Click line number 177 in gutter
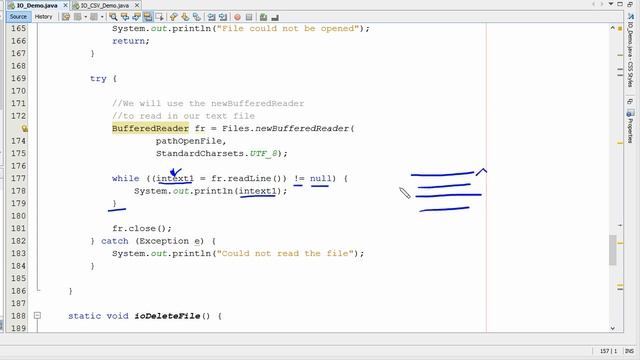Screen dimensions: 640x360 point(18,178)
